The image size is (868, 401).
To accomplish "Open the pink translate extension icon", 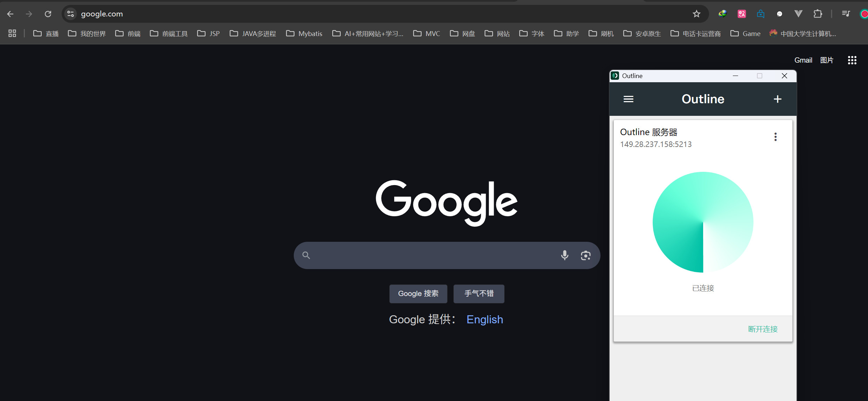I will (742, 14).
